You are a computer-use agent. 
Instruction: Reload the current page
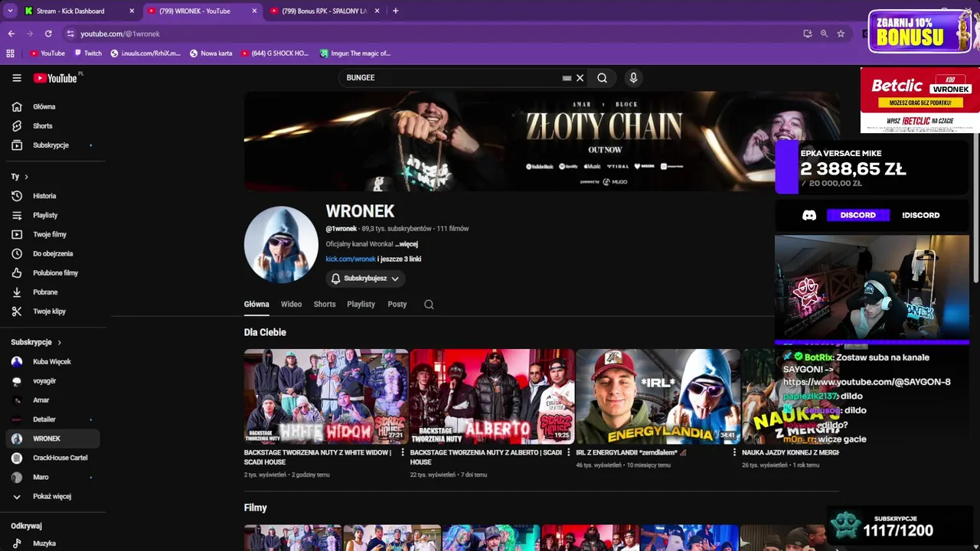click(x=48, y=34)
